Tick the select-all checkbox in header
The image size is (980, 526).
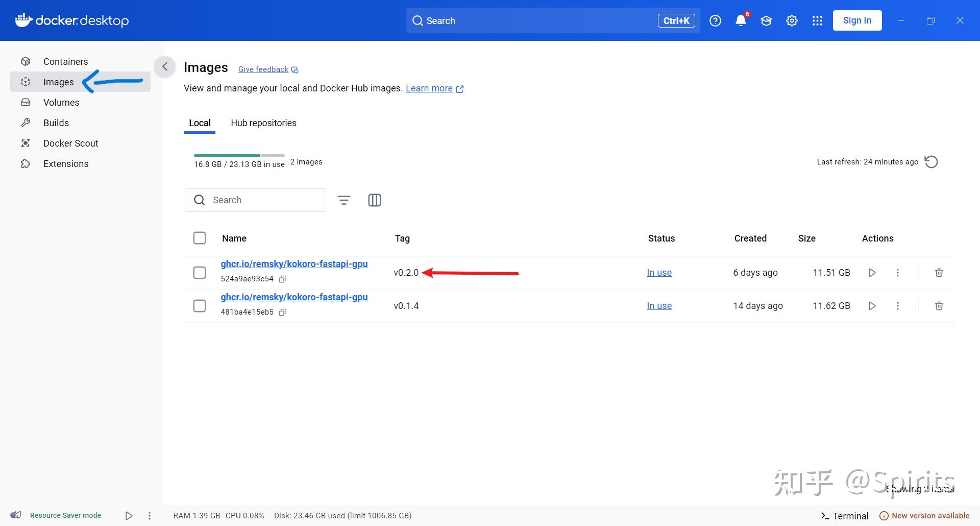click(x=200, y=238)
